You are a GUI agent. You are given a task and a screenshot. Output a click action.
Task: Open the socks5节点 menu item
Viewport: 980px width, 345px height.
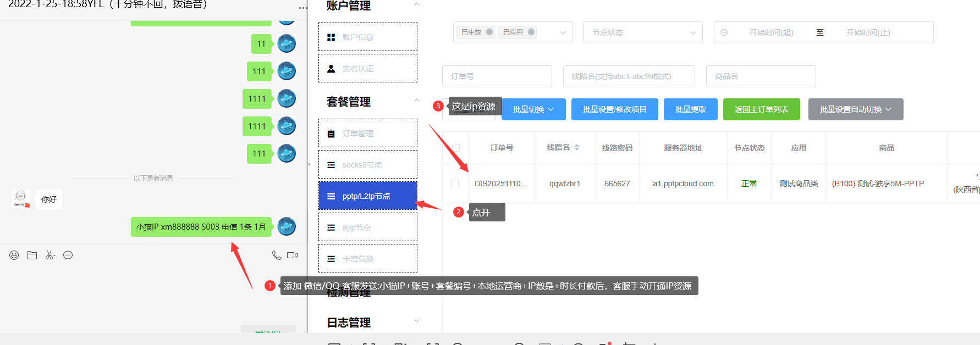point(368,164)
